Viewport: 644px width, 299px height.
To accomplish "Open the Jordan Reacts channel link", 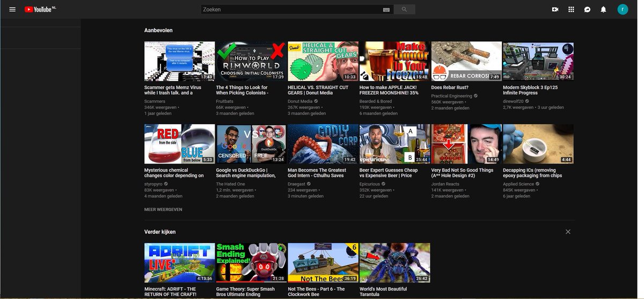I will pyautogui.click(x=445, y=184).
